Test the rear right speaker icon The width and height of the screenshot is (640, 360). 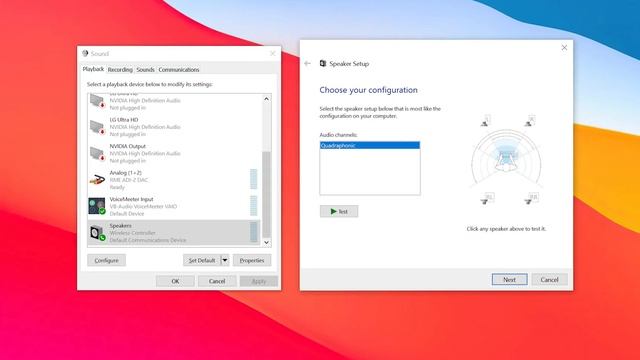click(x=531, y=199)
